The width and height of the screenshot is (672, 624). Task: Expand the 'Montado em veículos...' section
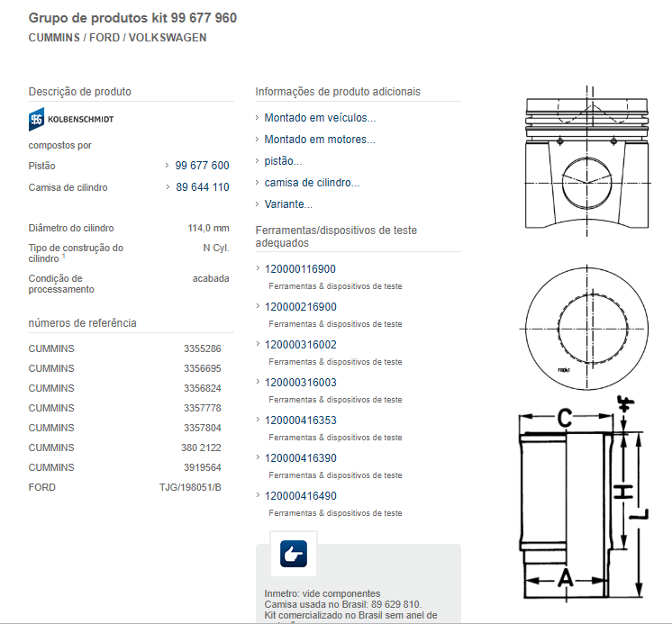tap(320, 118)
